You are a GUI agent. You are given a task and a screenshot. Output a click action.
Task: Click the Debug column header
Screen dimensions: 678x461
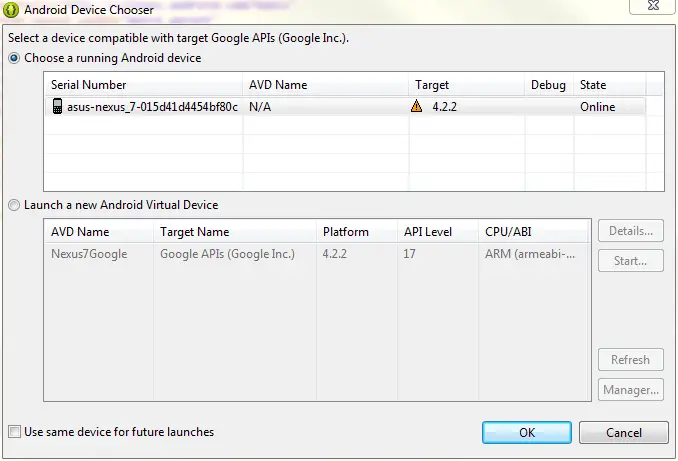[548, 85]
